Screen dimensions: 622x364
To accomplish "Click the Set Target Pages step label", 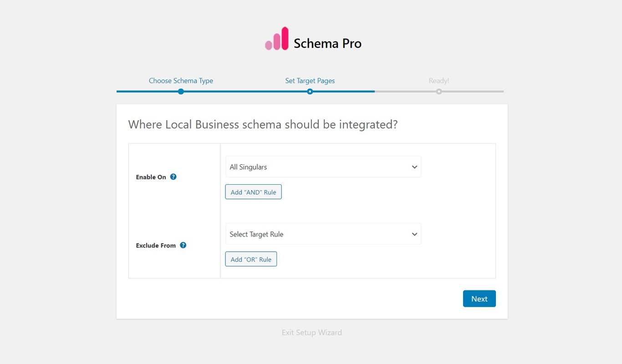I will [x=310, y=81].
